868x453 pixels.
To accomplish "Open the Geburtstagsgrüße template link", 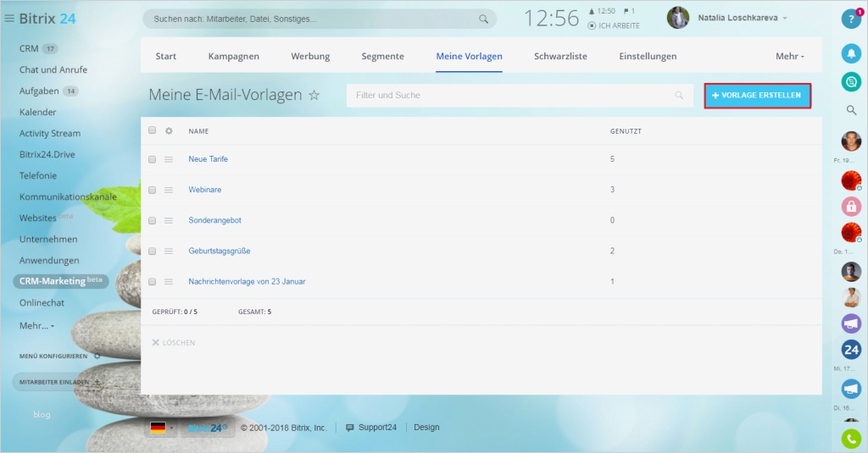I will click(x=220, y=251).
